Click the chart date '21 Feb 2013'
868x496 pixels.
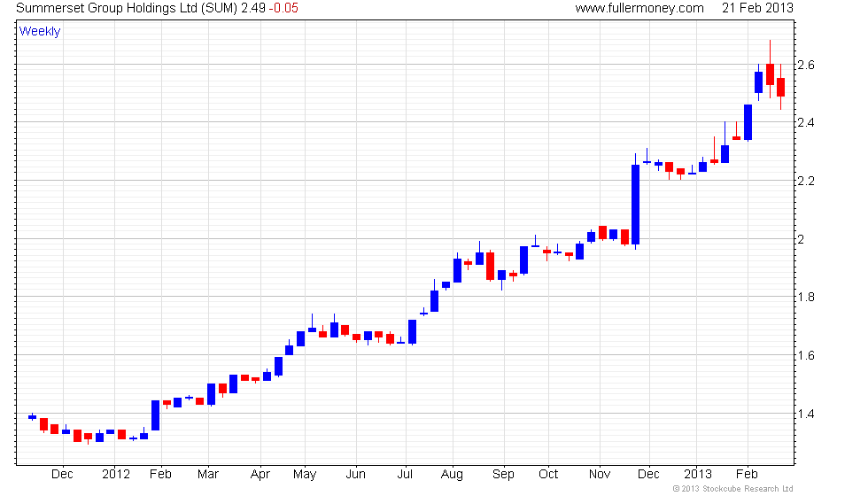pos(757,8)
